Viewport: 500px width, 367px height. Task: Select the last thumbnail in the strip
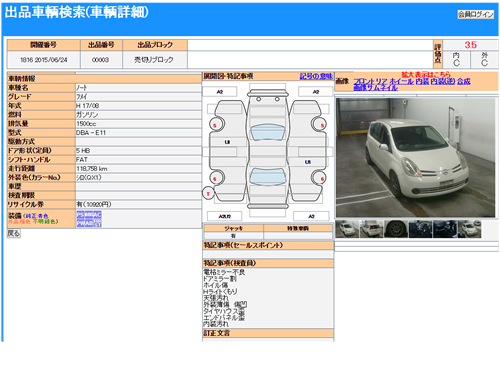469,229
